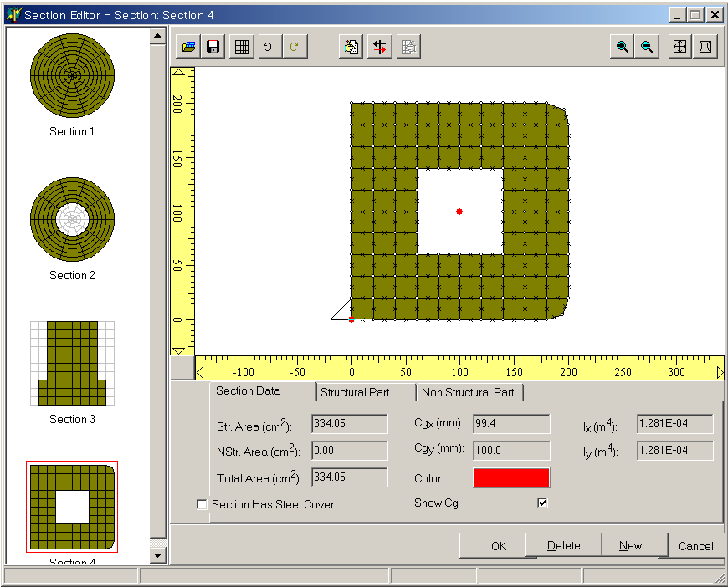The width and height of the screenshot is (728, 587).
Task: Click the zoom out magnifier icon
Action: click(647, 47)
